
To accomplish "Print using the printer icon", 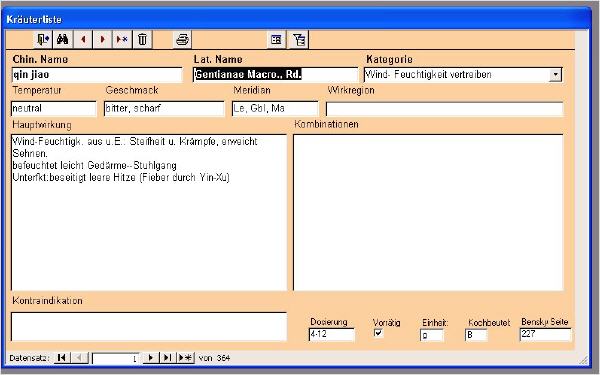I will (x=182, y=39).
